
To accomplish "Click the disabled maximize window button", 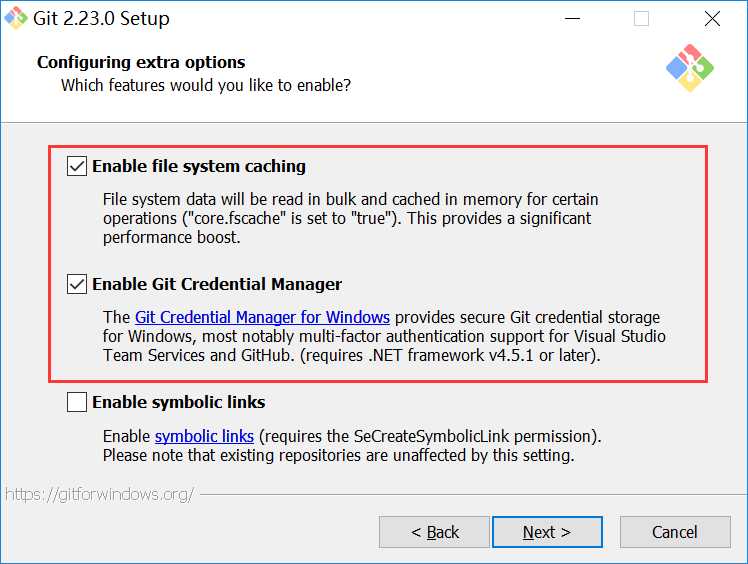I will point(641,19).
